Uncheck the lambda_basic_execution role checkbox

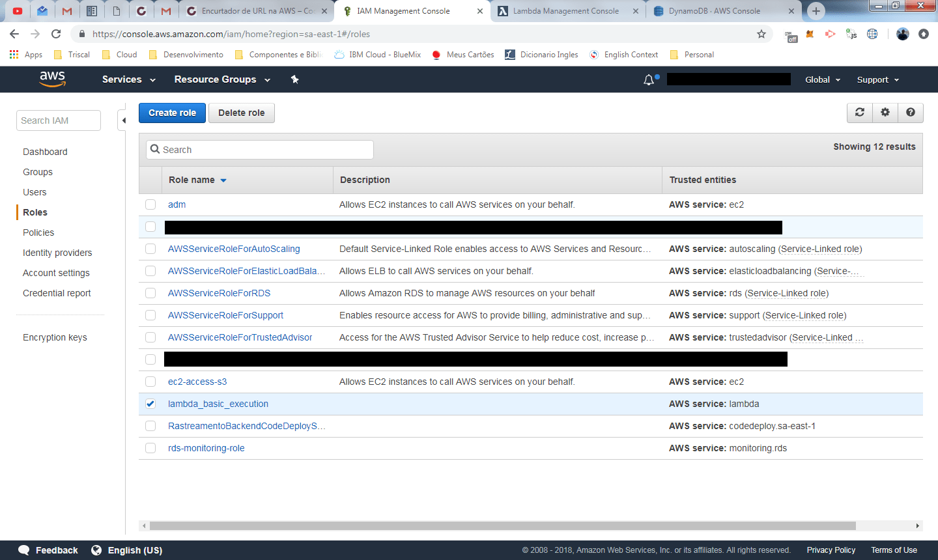pos(150,404)
